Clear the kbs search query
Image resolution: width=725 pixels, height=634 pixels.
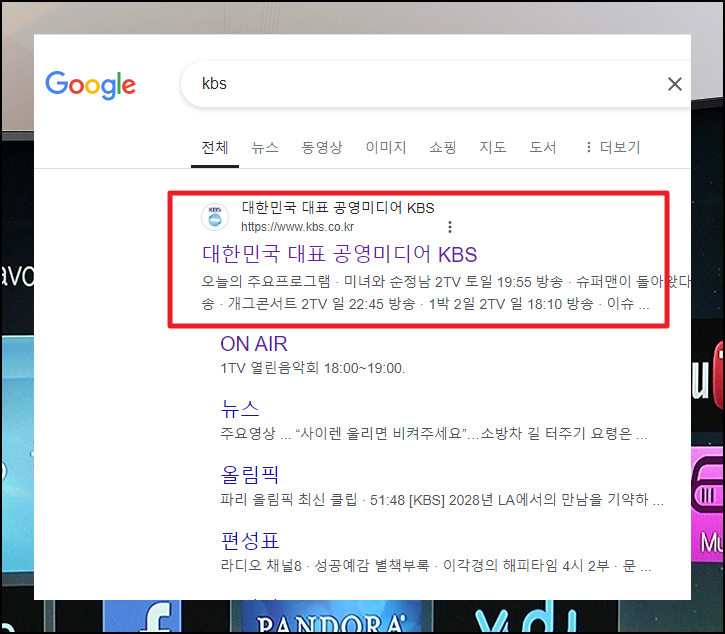point(675,84)
